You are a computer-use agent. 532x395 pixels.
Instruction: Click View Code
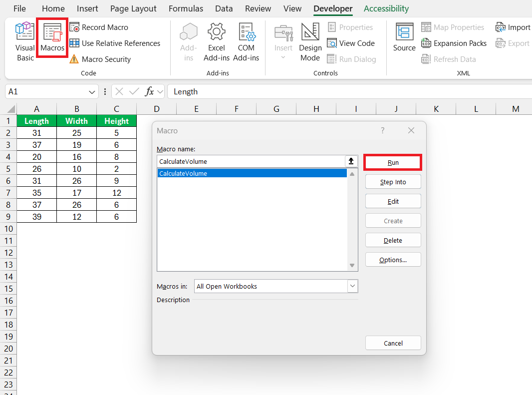tap(351, 43)
